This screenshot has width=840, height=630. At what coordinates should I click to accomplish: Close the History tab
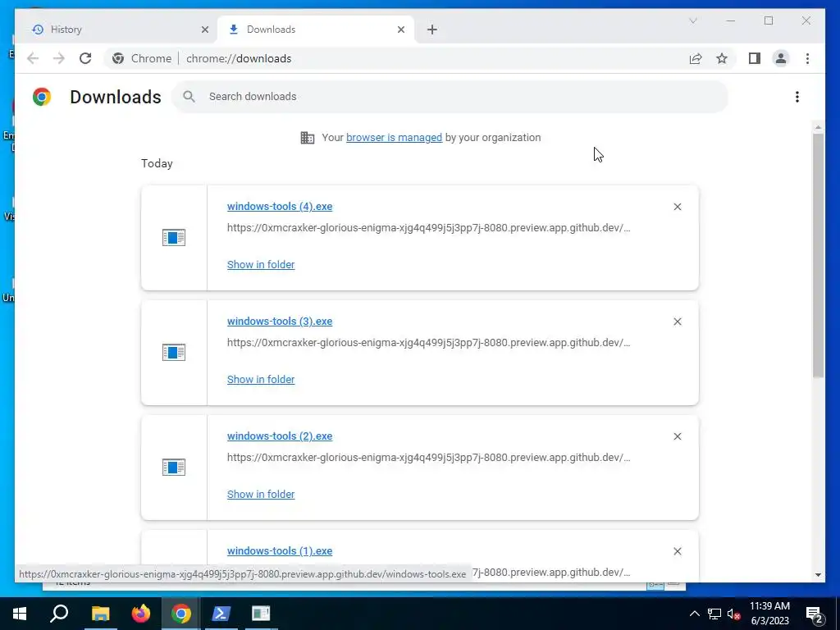click(204, 30)
